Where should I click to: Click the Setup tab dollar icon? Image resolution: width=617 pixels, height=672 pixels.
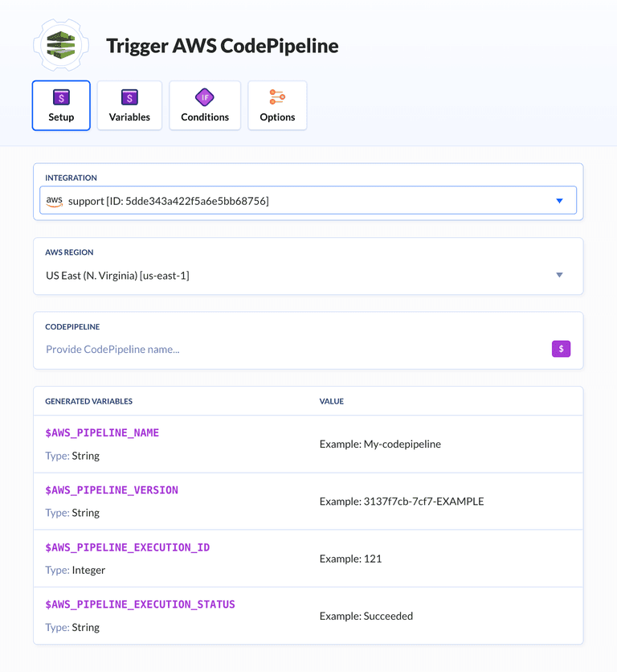[x=60, y=97]
